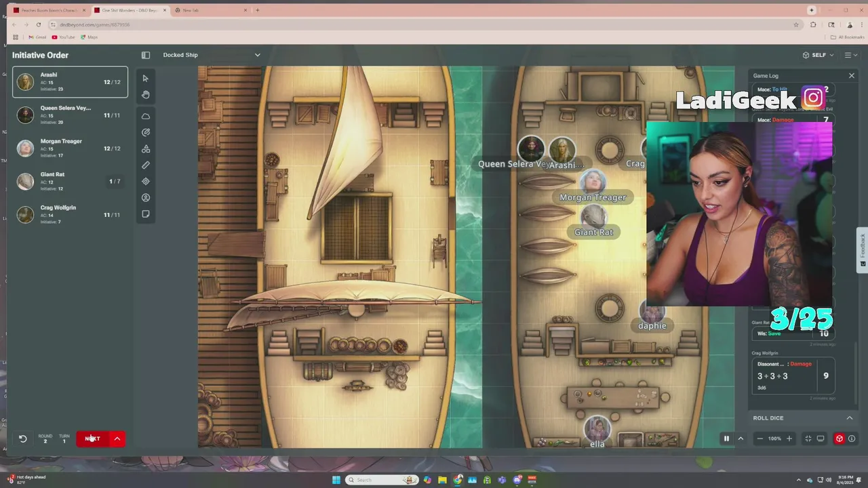Select the hand pan tool
Screen dimensions: 868x488
pyautogui.click(x=145, y=95)
